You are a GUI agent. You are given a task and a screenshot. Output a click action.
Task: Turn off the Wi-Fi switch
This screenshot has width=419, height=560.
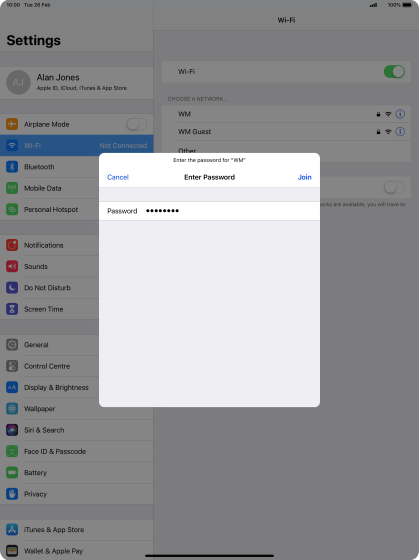coord(394,71)
